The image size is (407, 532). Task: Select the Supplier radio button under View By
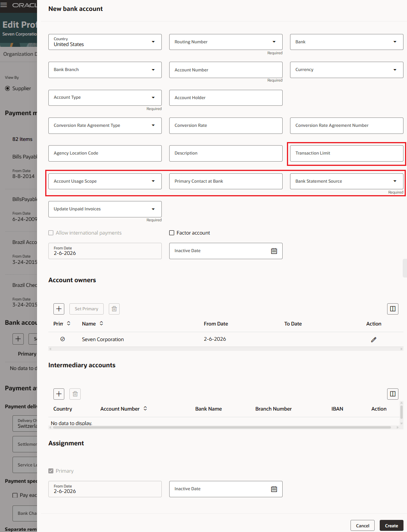7,88
